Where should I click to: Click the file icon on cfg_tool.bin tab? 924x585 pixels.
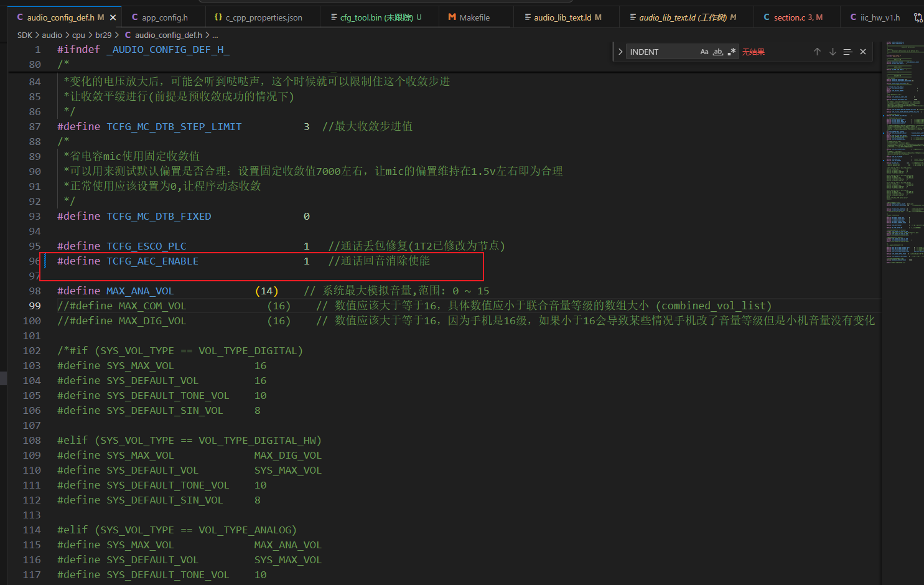(x=334, y=17)
